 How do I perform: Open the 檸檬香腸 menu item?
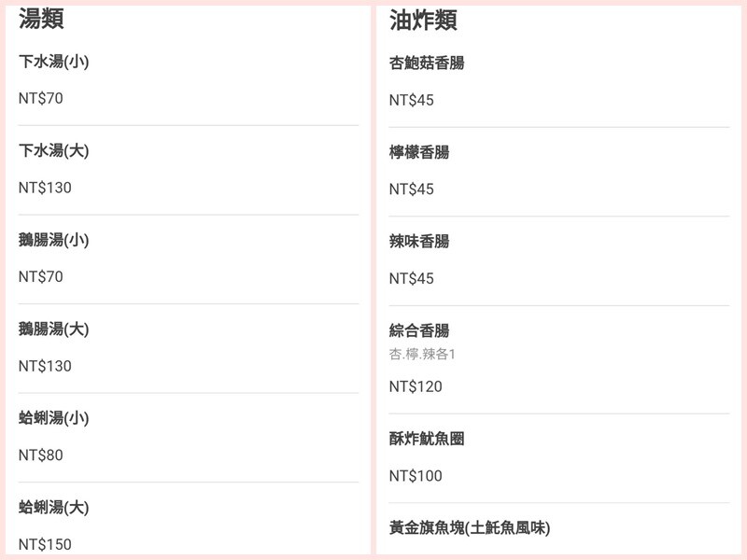pos(419,152)
